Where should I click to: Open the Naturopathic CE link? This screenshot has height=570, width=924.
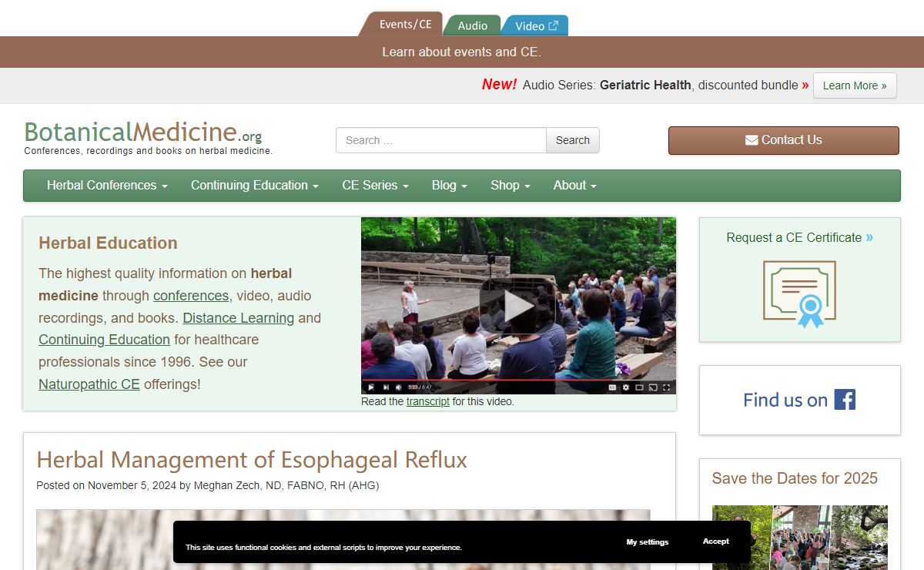(89, 384)
